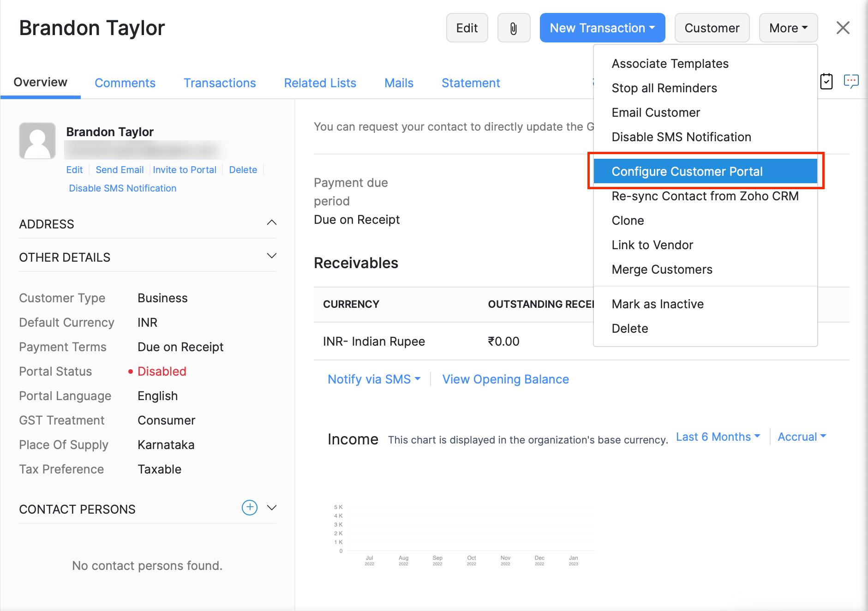Open the Statement tab
868x611 pixels.
click(471, 83)
